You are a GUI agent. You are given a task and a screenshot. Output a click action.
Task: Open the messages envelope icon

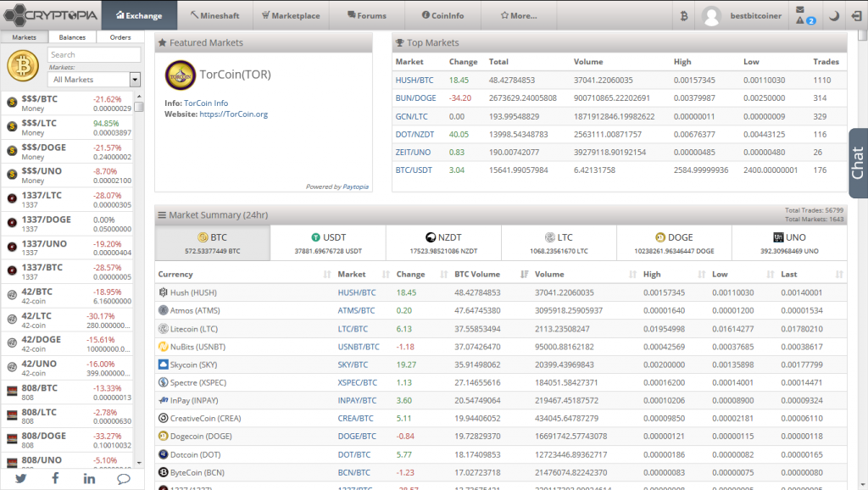point(800,9)
